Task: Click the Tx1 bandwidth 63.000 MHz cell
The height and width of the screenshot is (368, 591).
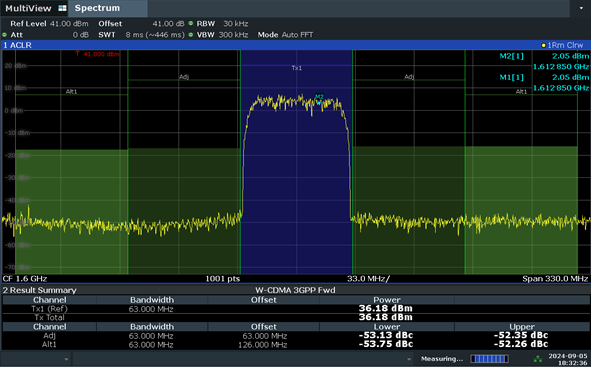Action: (151, 309)
